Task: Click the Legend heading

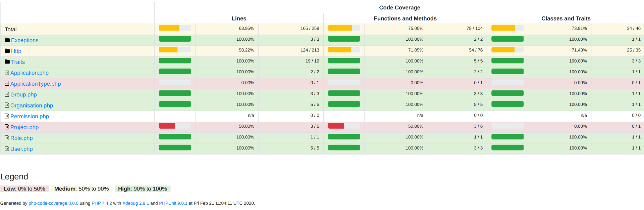Action: point(14,177)
